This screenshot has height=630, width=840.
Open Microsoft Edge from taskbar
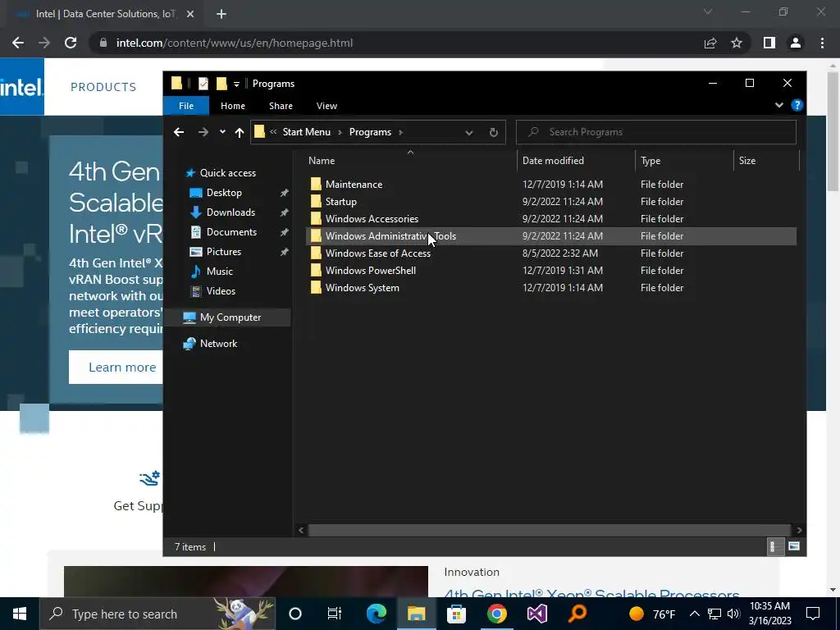click(x=376, y=614)
